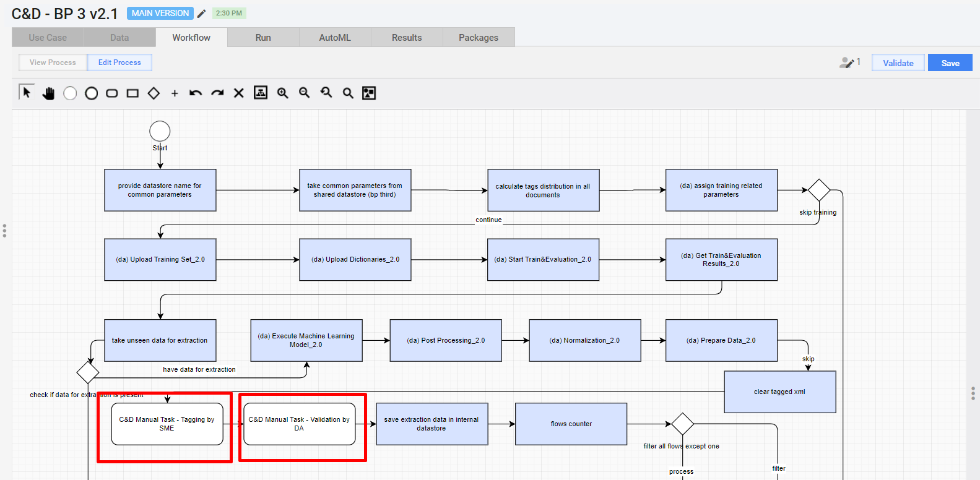Open the Run tab
This screenshot has width=980, height=480.
click(x=263, y=38)
